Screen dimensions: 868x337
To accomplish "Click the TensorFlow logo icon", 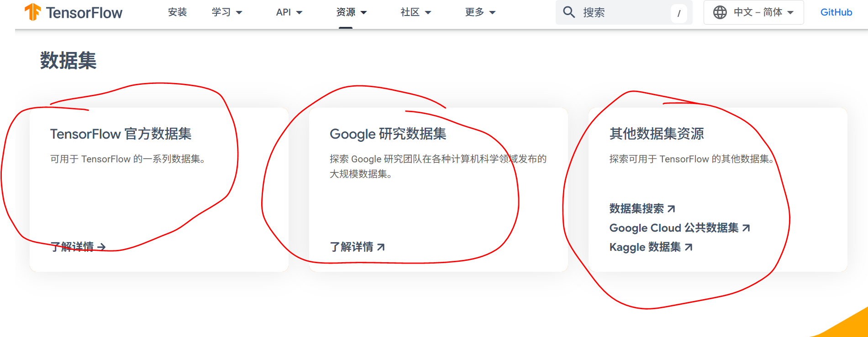I will (x=33, y=12).
